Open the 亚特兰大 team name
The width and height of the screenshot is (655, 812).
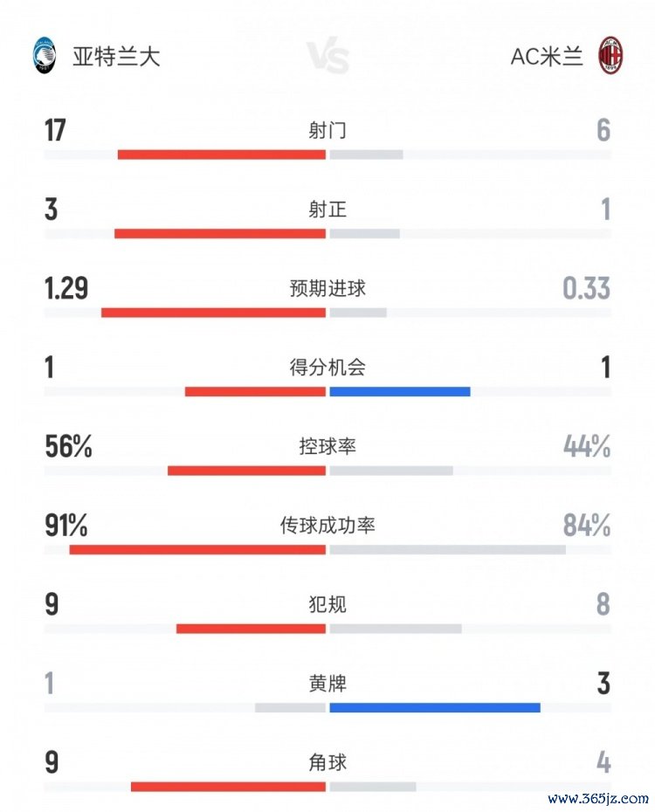coord(115,57)
